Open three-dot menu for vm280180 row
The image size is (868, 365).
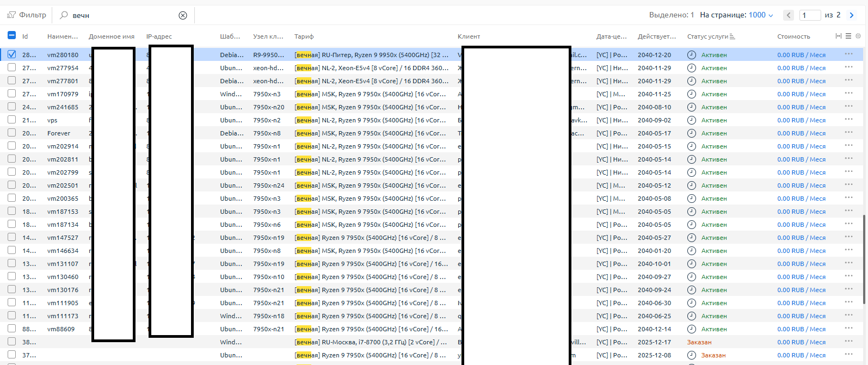pyautogui.click(x=848, y=54)
